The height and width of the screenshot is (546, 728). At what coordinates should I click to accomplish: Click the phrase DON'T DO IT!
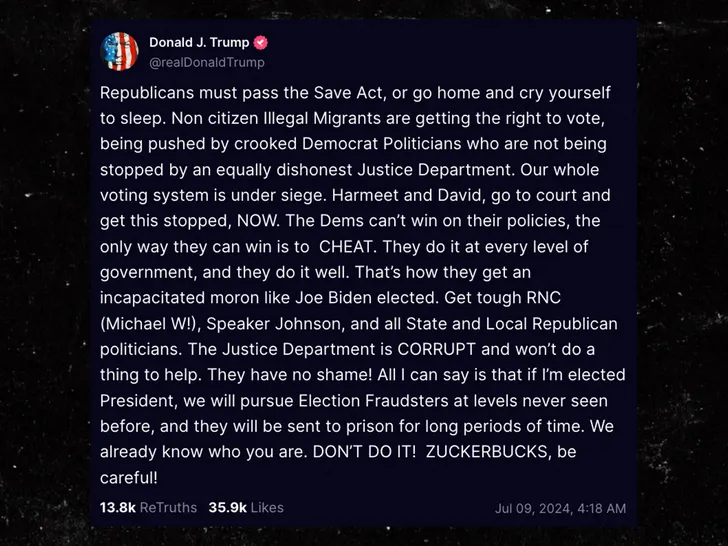364,452
